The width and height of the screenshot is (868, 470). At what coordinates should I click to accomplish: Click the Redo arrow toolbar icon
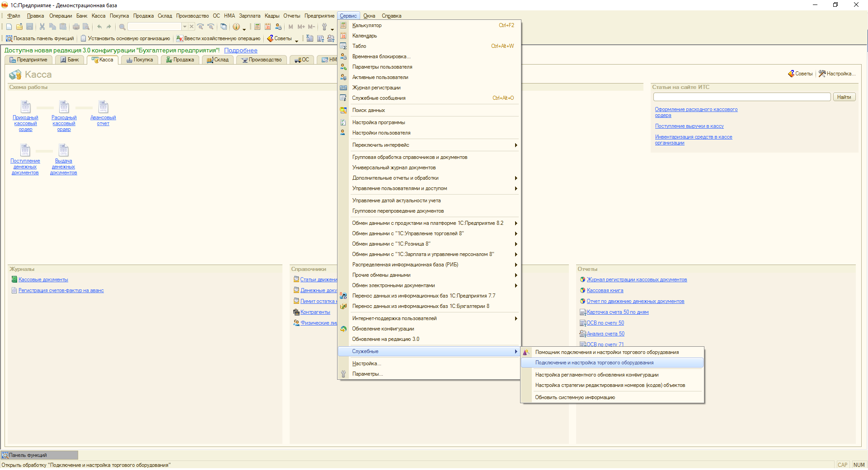coord(109,27)
